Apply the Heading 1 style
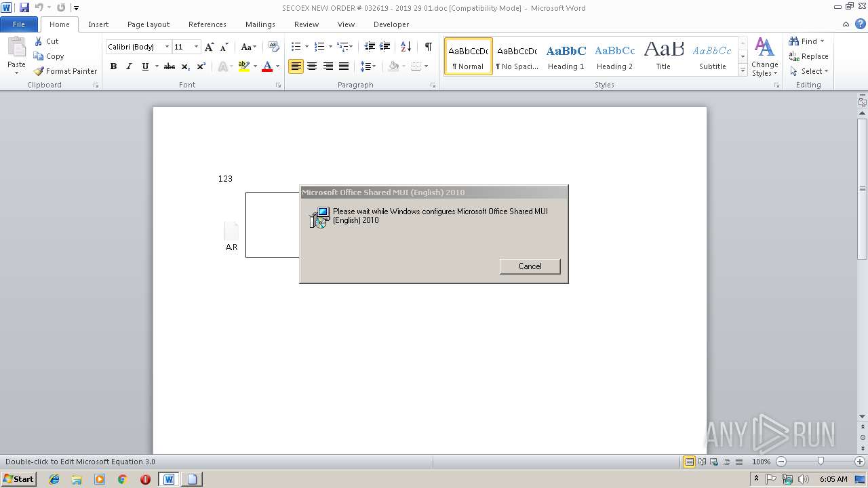This screenshot has width=868, height=488. click(566, 56)
